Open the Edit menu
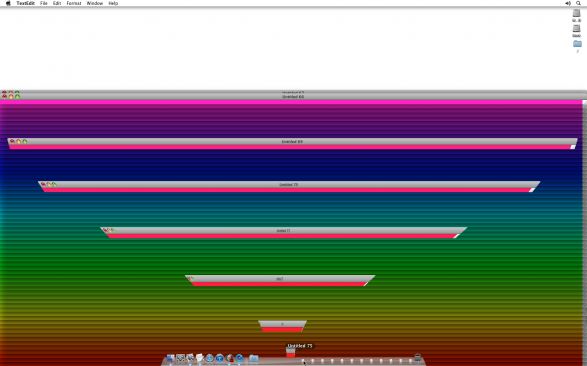 57,3
